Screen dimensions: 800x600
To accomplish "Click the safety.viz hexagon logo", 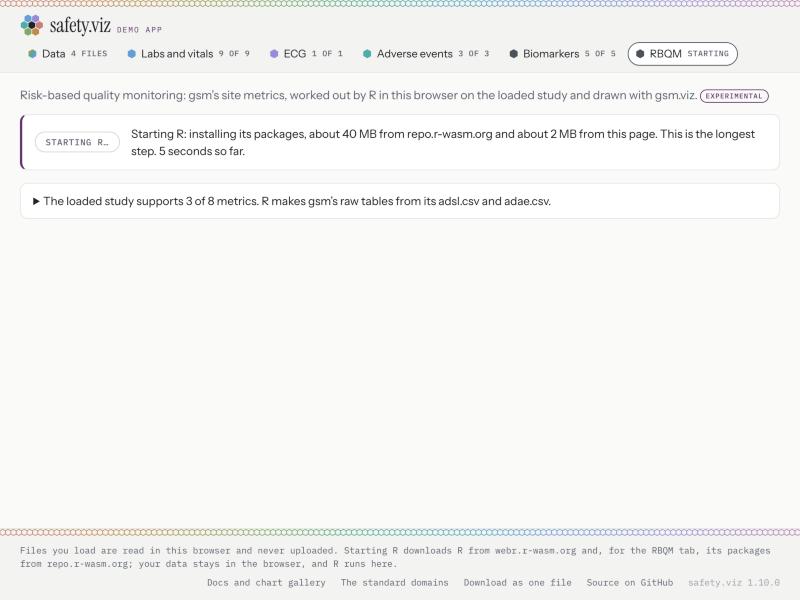I will coord(32,25).
